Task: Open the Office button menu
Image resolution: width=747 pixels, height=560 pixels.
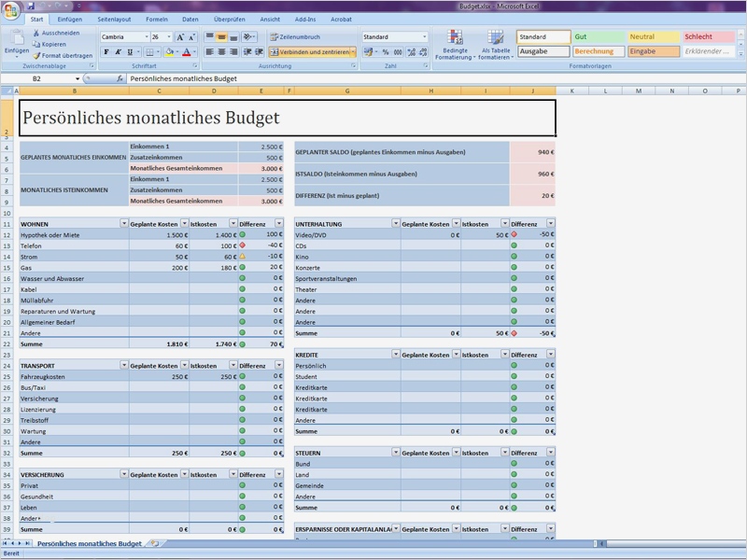Action: click(x=10, y=9)
